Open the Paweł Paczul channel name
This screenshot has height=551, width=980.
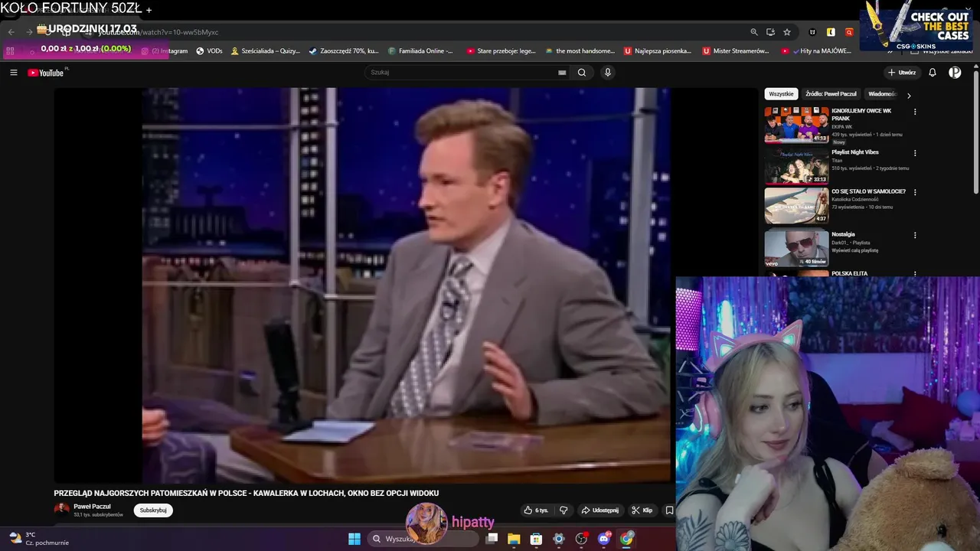coord(92,507)
